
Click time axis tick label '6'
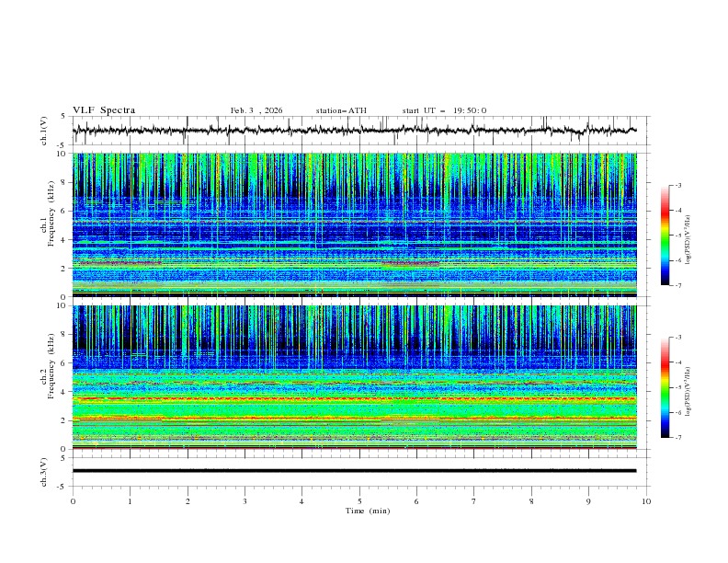click(x=417, y=501)
